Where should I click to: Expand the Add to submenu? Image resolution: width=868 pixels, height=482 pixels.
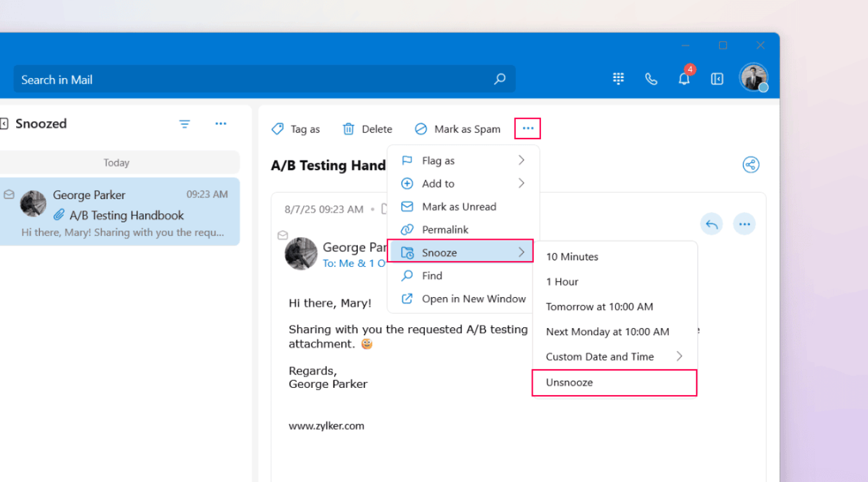tap(463, 184)
